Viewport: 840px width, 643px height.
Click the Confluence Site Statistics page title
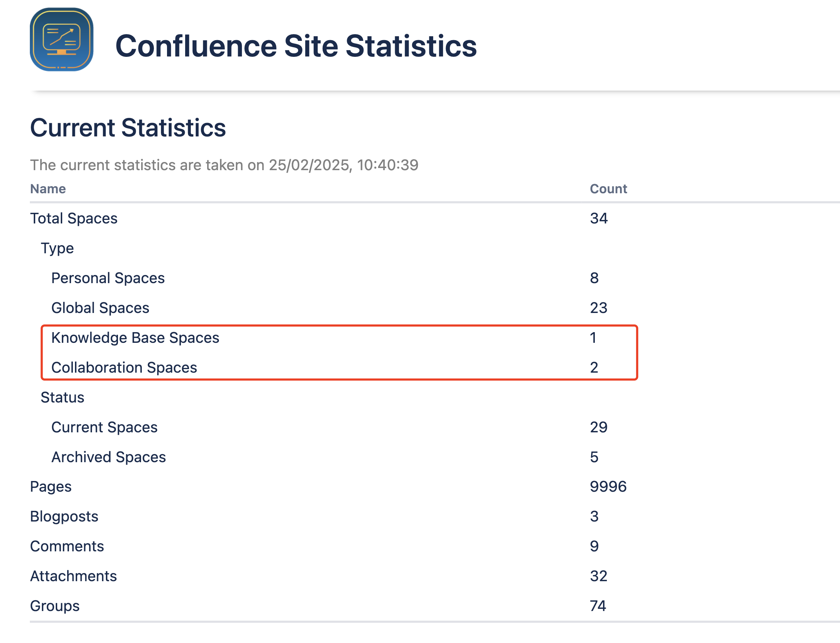[296, 46]
